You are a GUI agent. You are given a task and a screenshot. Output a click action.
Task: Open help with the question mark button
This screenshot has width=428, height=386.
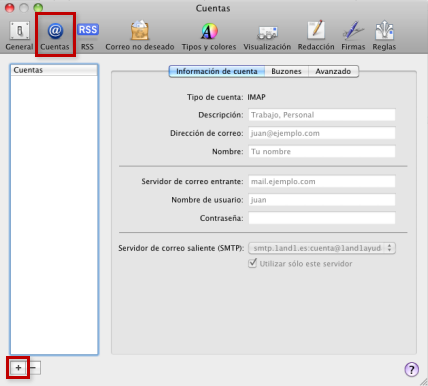(x=412, y=369)
